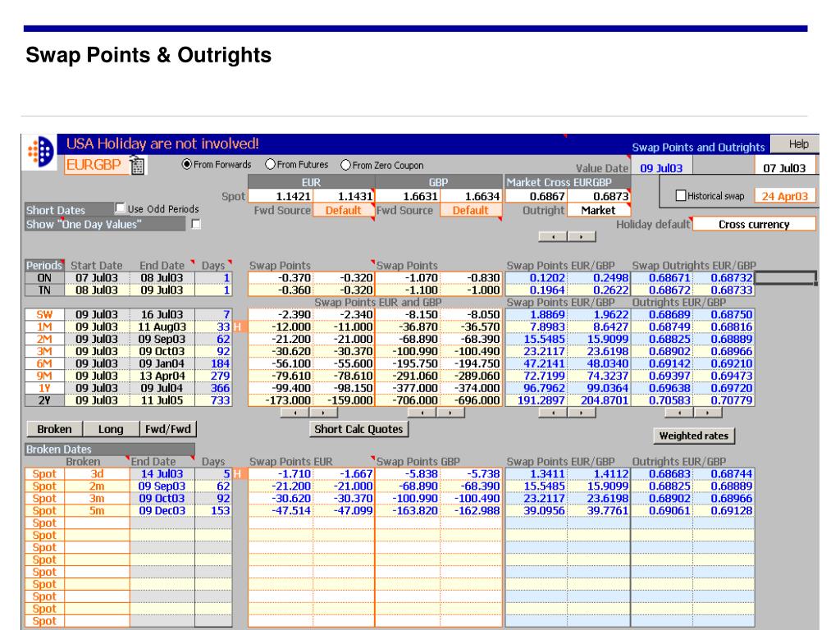Click the Fwd/Fwd button
840x630 pixels.
(168, 429)
